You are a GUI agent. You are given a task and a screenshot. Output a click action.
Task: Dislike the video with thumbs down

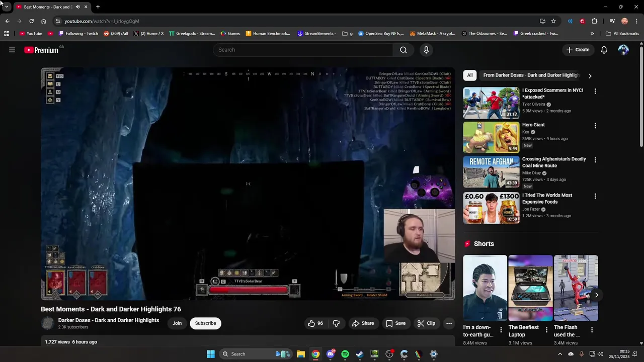[336, 323]
